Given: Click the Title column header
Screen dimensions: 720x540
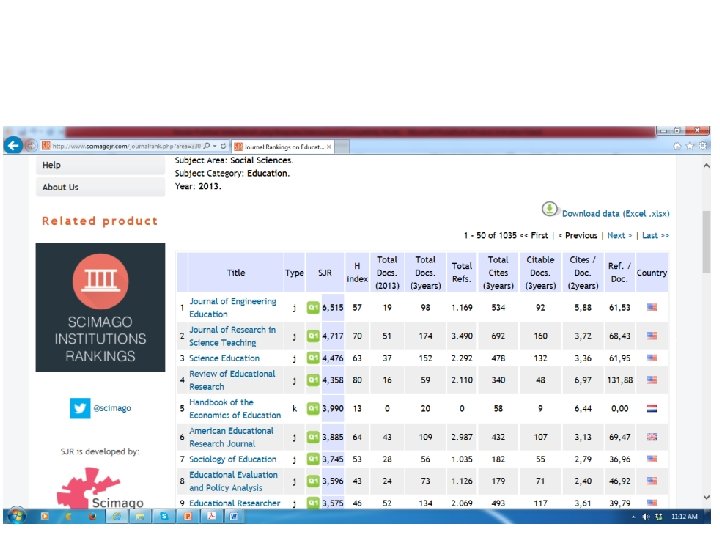Looking at the screenshot, I should tap(236, 273).
